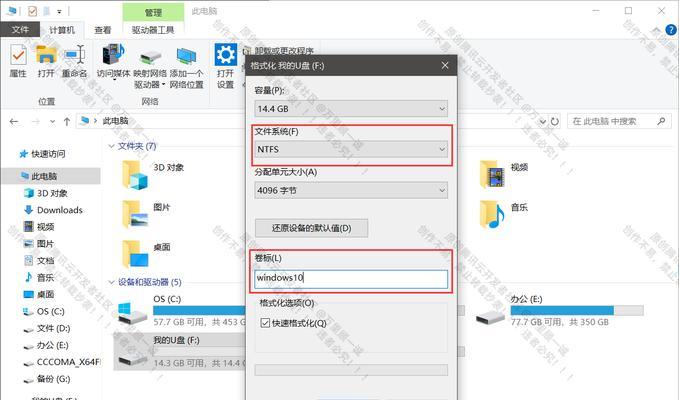The image size is (679, 400).
Task: Go up one folder level arrow
Action: [67, 122]
